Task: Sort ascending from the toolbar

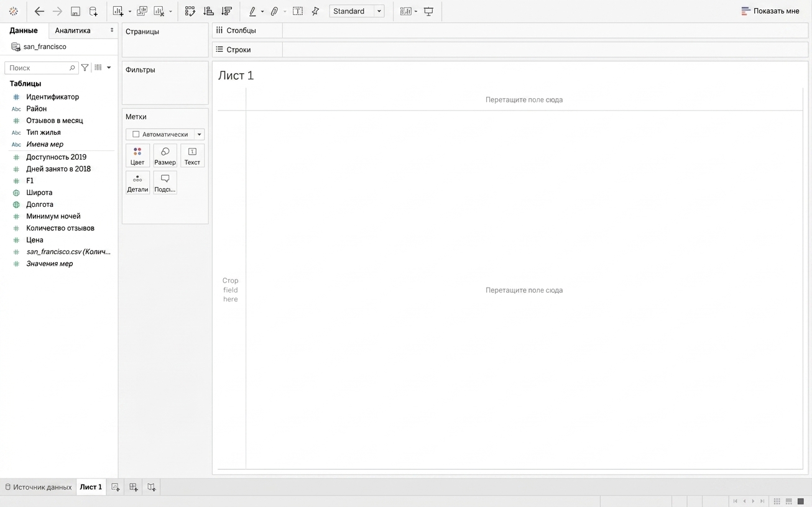Action: [208, 11]
